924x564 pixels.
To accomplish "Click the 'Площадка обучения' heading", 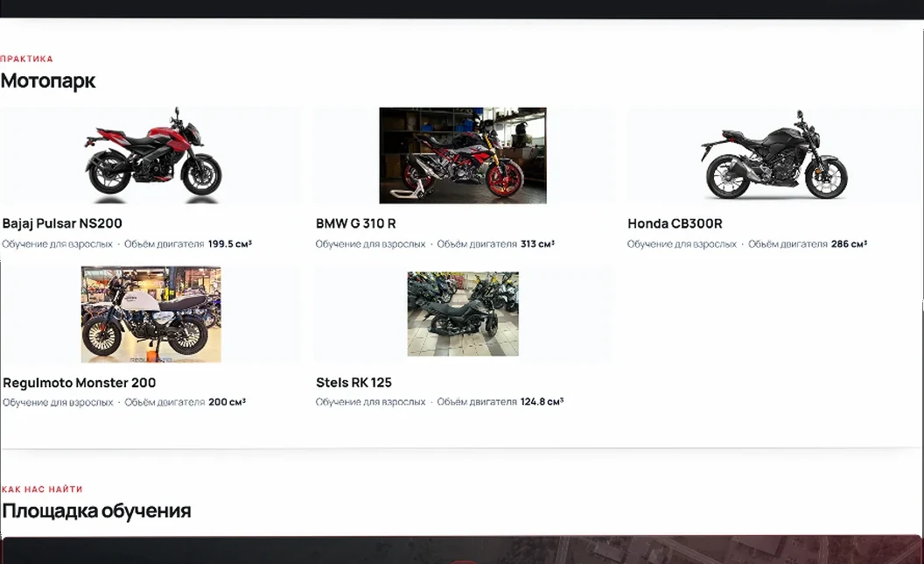I will [x=96, y=511].
